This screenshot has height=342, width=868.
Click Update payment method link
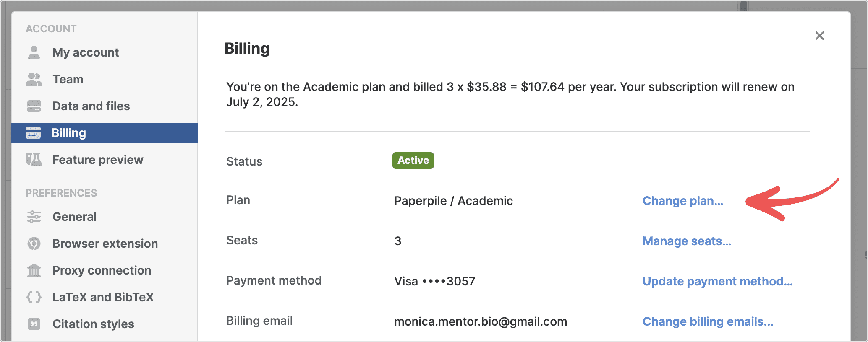718,281
